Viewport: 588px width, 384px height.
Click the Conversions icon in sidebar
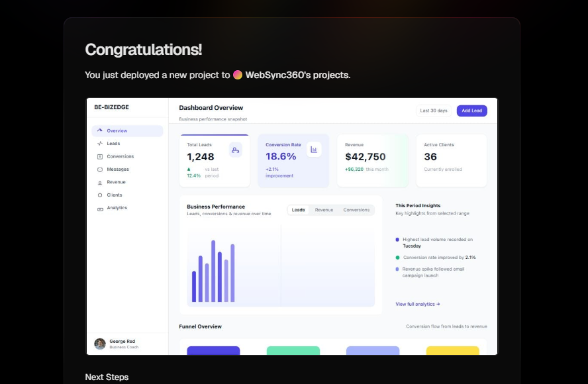point(100,156)
